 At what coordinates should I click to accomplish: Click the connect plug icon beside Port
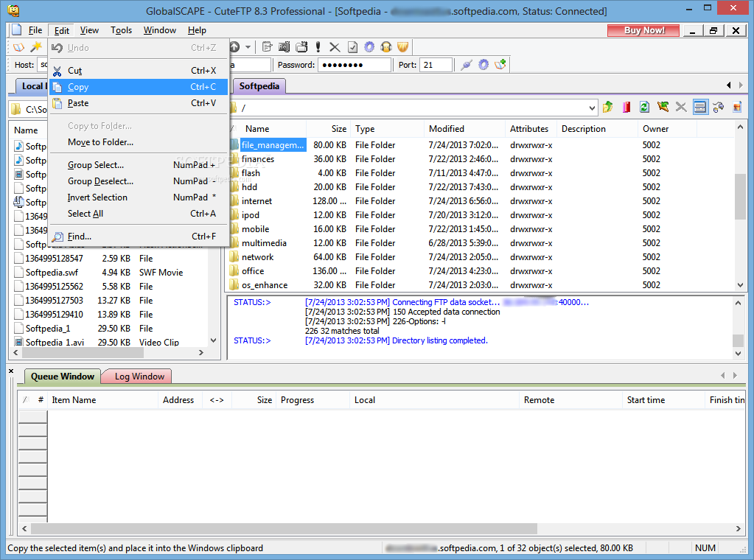[466, 65]
